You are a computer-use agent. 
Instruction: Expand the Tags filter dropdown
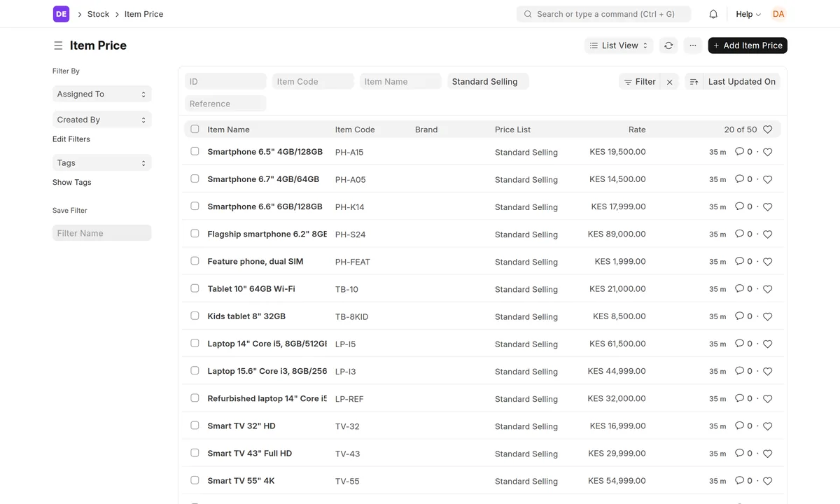(x=102, y=162)
